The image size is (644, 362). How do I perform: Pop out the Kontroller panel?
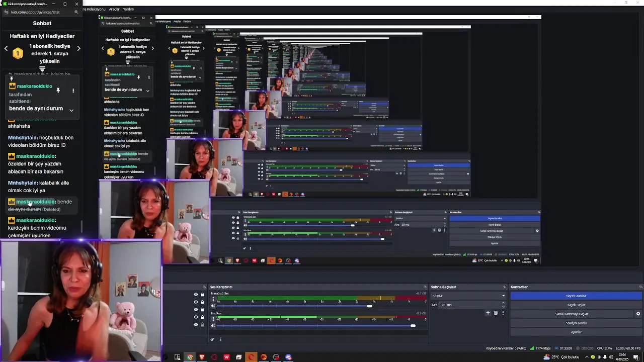click(640, 287)
